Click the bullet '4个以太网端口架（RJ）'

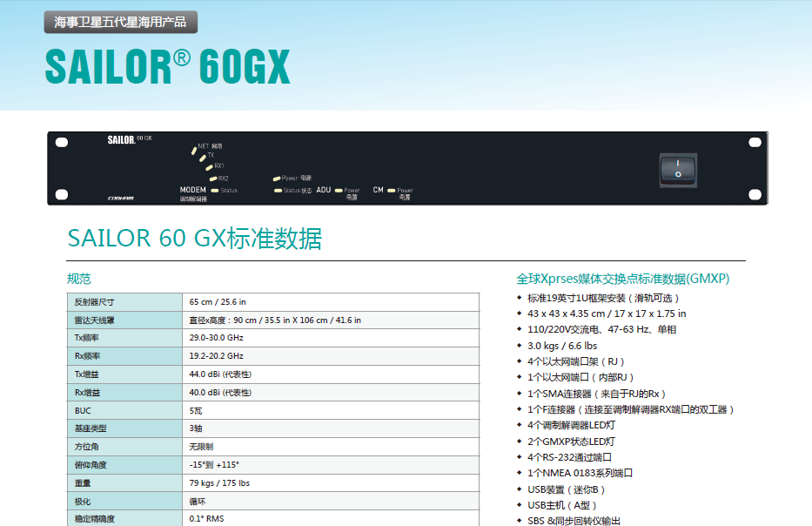click(576, 361)
